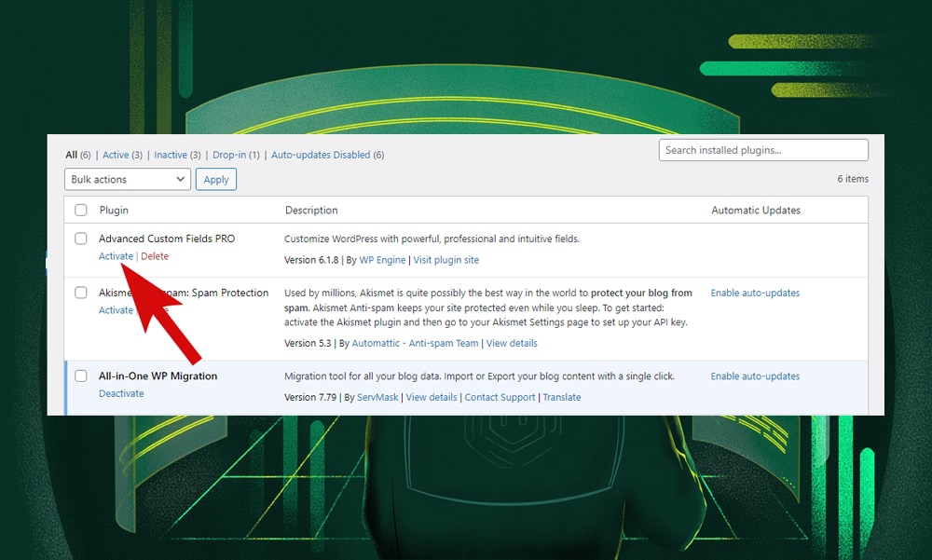Visit the Advanced Custom Fields plugin site

pos(445,260)
